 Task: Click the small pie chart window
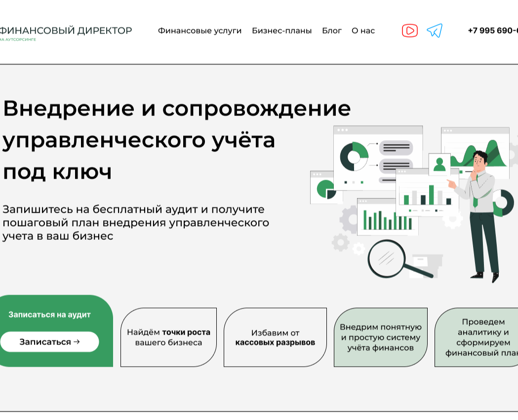click(325, 188)
